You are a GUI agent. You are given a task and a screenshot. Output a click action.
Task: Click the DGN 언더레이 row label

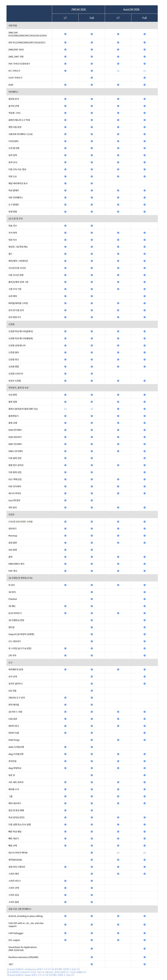click(15, 430)
